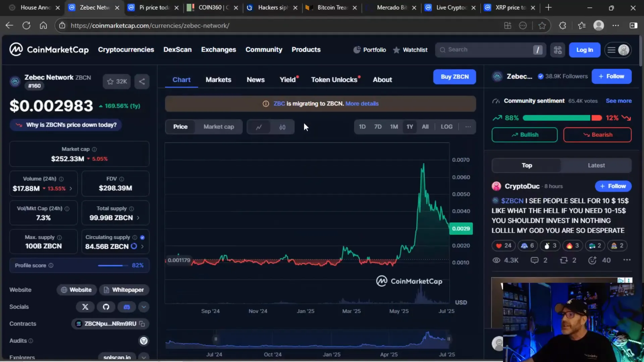Open Products nav menu

click(x=306, y=50)
